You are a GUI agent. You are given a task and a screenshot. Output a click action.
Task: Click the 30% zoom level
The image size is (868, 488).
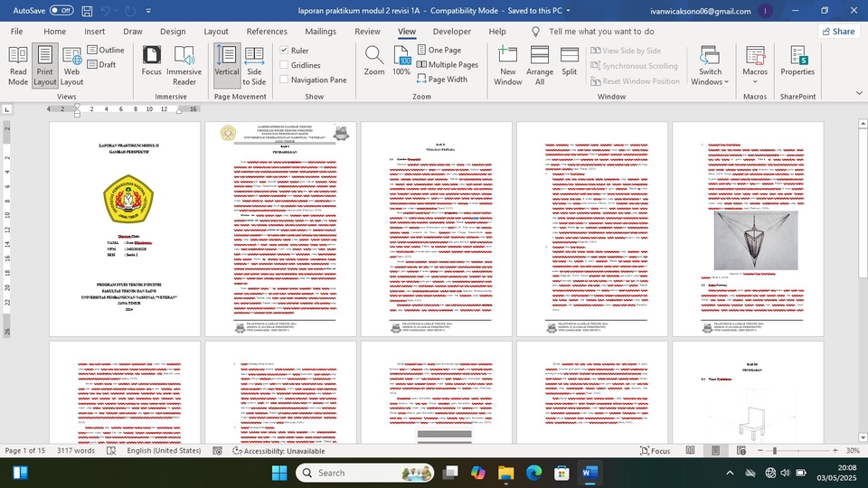[x=853, y=451]
